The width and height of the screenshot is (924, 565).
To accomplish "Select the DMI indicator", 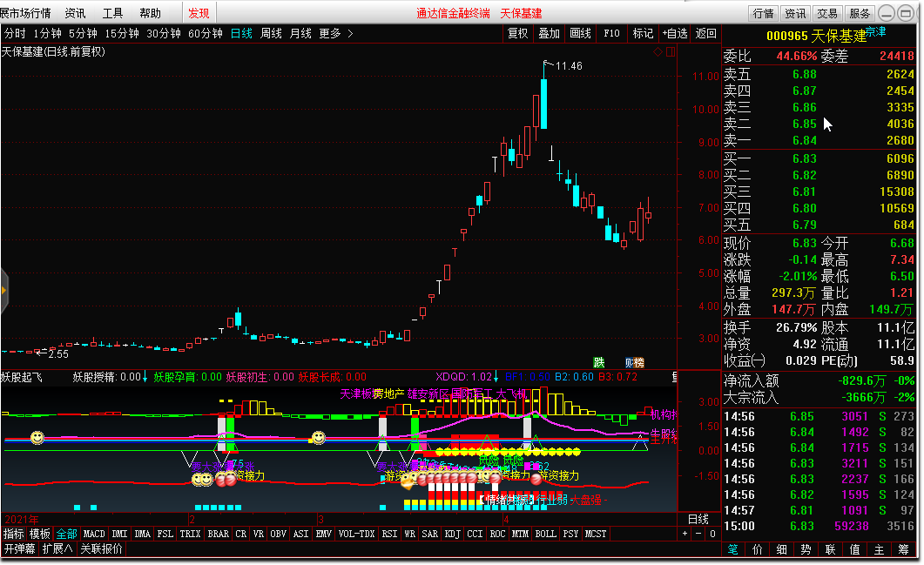I will click(x=119, y=534).
